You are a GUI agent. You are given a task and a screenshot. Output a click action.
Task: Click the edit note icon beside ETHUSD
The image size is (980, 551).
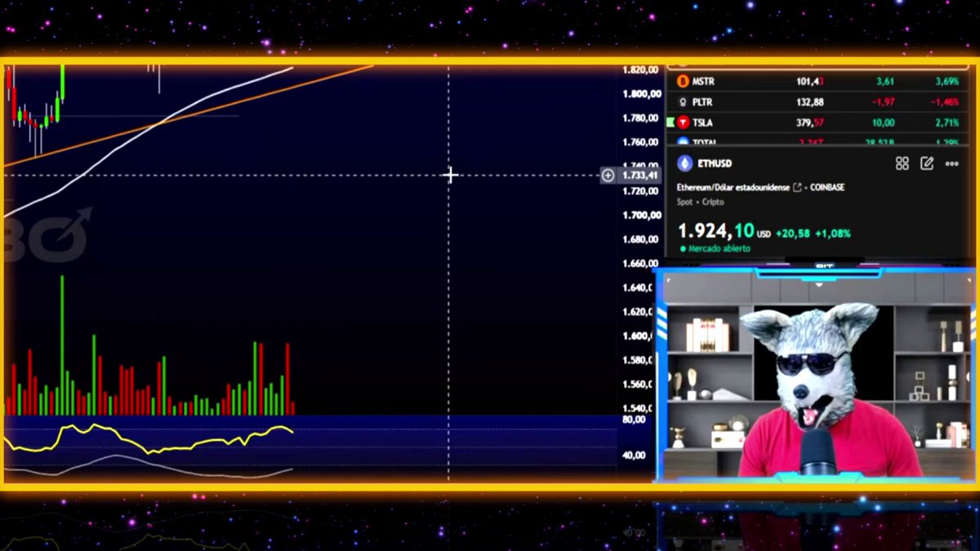point(927,163)
